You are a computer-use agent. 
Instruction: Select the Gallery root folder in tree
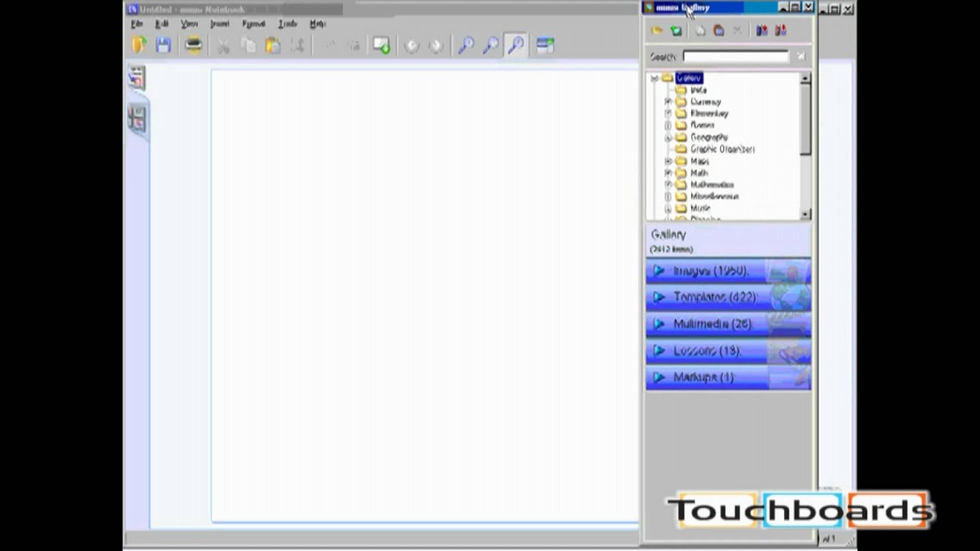[689, 78]
